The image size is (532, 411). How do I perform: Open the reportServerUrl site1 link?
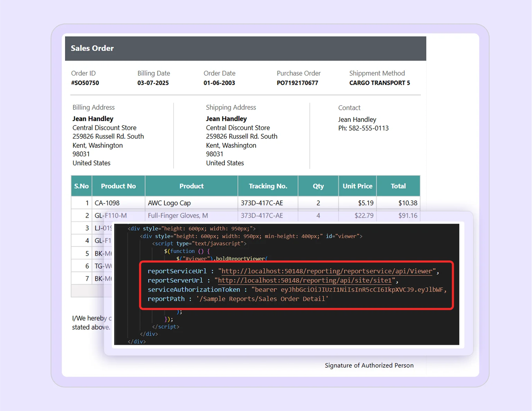tap(305, 280)
